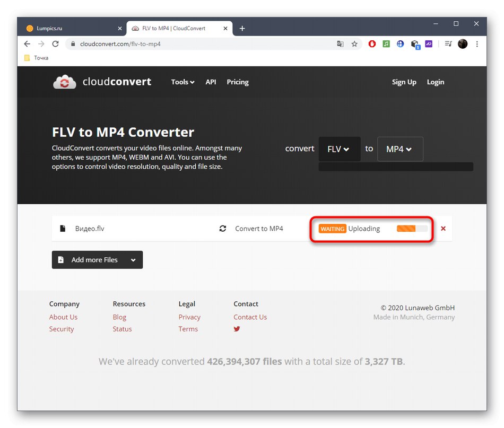
Task: Open the Status link
Action: 122,329
